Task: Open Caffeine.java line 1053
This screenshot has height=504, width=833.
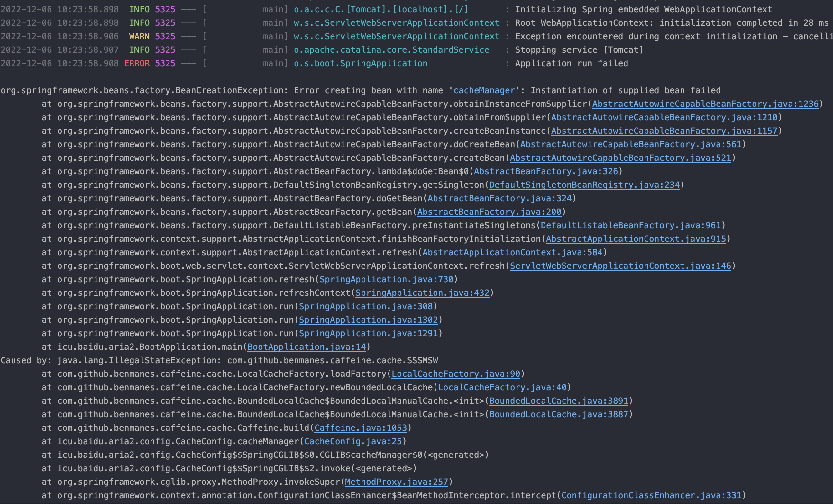Action: pos(360,428)
